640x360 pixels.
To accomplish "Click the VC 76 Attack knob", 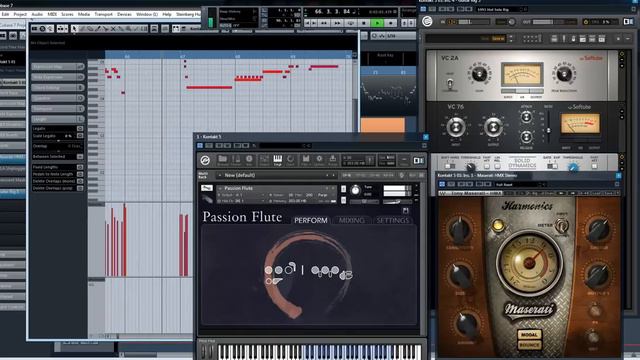I will 526,118.
